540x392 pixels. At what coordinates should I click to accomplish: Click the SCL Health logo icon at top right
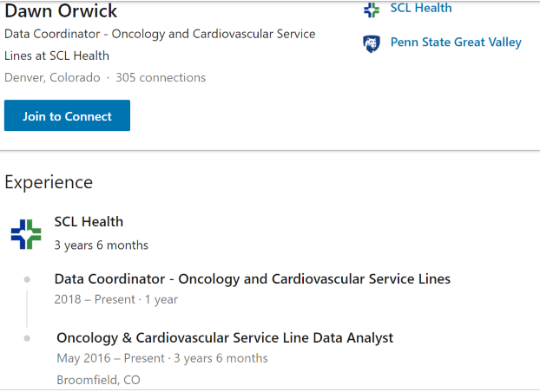click(x=372, y=10)
